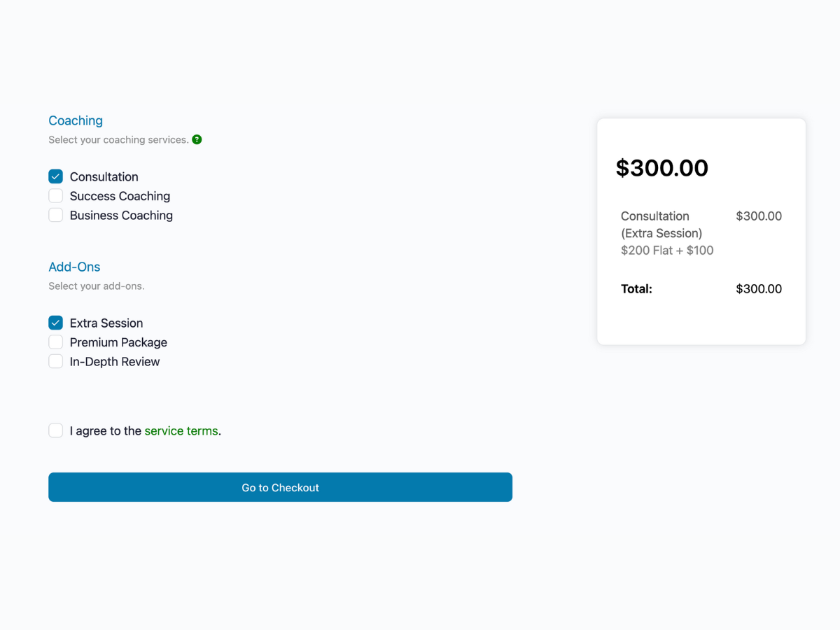The width and height of the screenshot is (840, 630).
Task: Enable the In-Depth Review add-on
Action: [x=55, y=361]
